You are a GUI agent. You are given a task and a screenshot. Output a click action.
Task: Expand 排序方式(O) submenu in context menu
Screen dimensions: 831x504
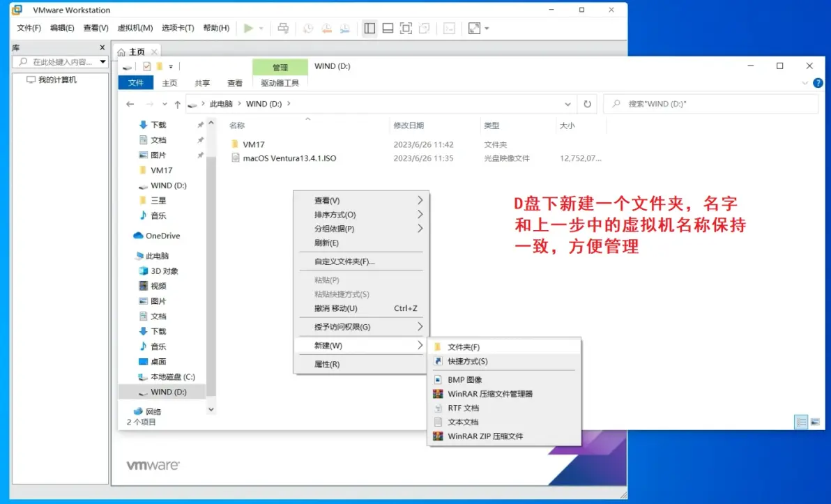[x=361, y=215]
